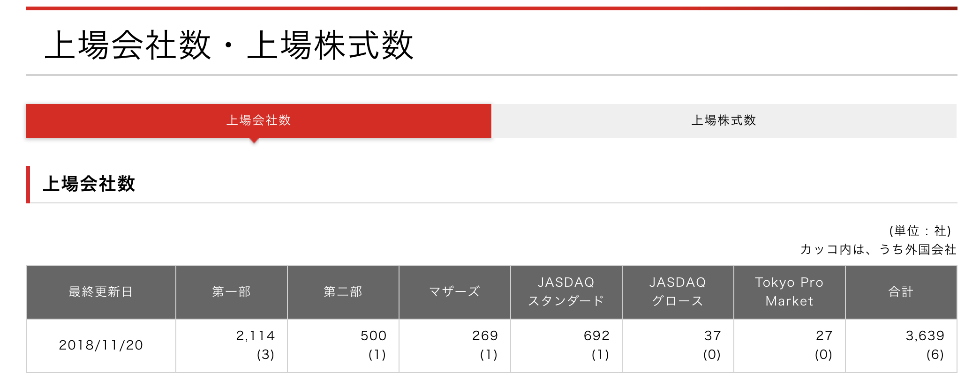The height and width of the screenshot is (388, 980).
Task: Select the 27 Tokyo Pro Market cell
Action: coord(790,346)
